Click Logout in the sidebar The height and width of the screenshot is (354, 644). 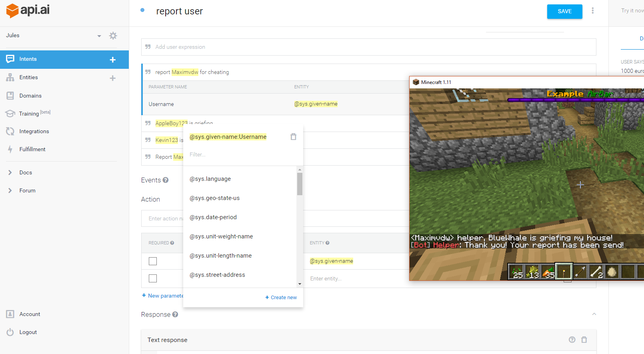[x=28, y=332]
